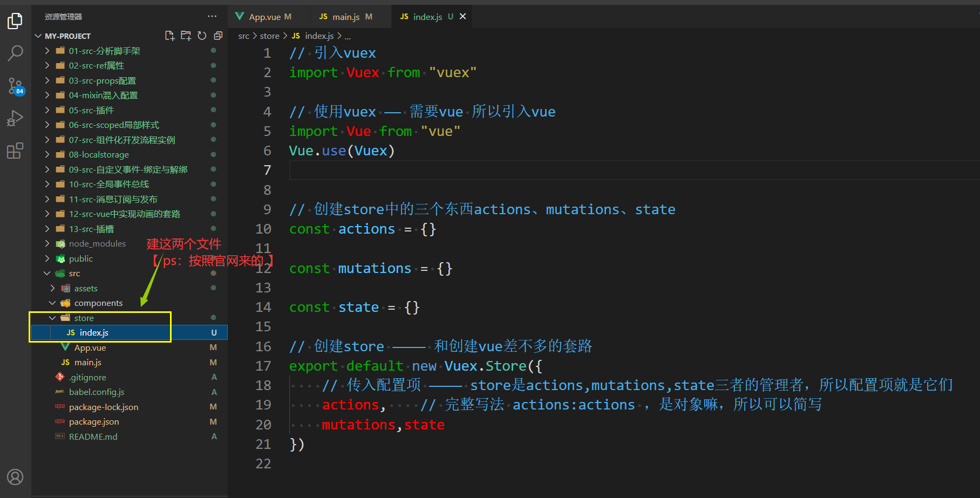Image resolution: width=980 pixels, height=498 pixels.
Task: Expand the public folder
Action: pyautogui.click(x=47, y=258)
